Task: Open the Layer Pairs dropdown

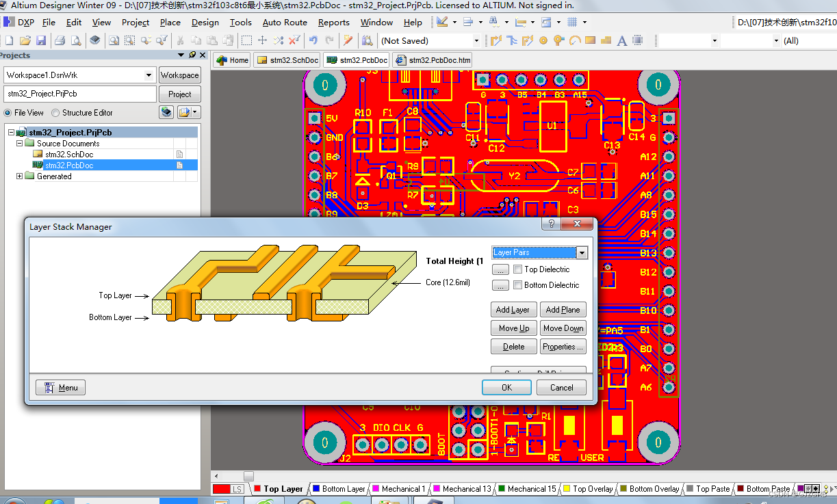Action: click(582, 253)
